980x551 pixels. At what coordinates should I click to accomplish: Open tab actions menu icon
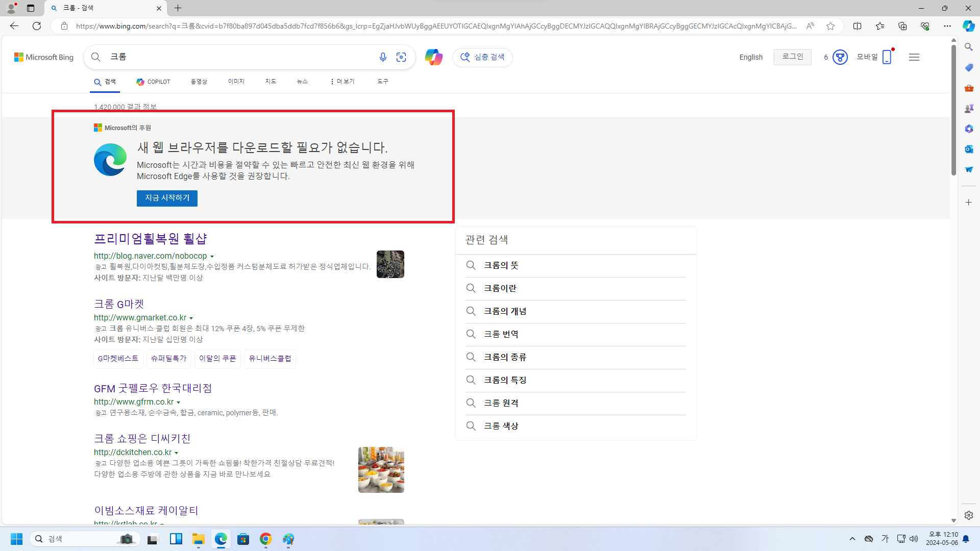(31, 8)
